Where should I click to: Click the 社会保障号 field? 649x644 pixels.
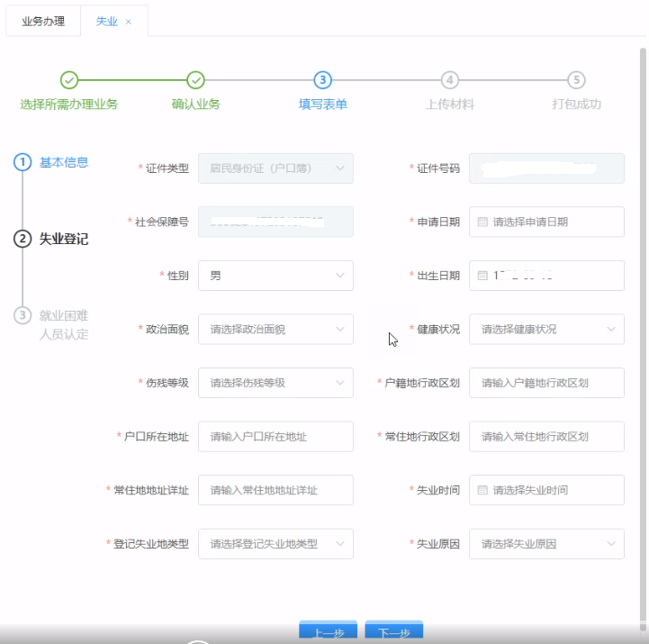275,222
